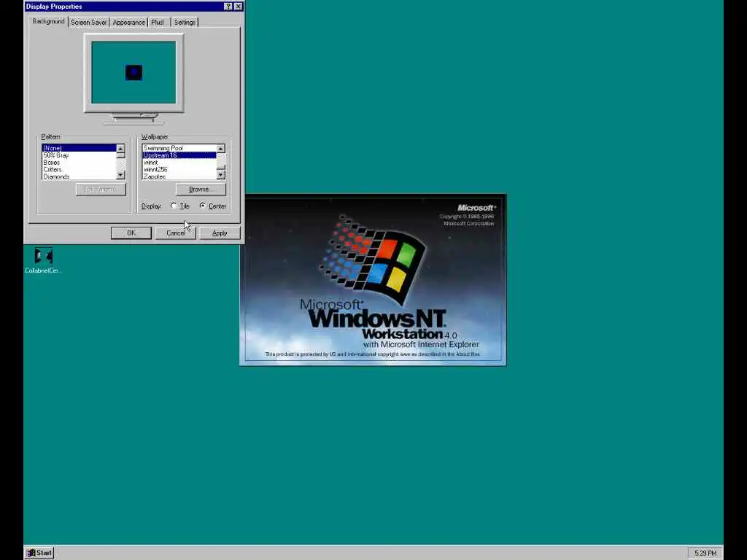747x560 pixels.
Task: Select Swimming Pool wallpaper
Action: 179,148
